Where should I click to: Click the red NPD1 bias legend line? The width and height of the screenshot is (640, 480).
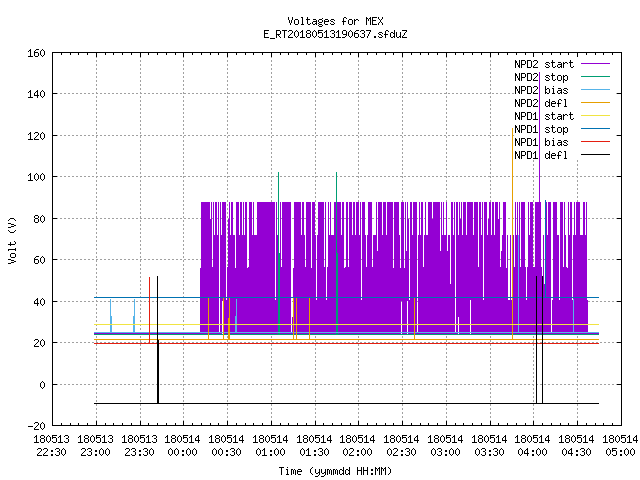595,142
